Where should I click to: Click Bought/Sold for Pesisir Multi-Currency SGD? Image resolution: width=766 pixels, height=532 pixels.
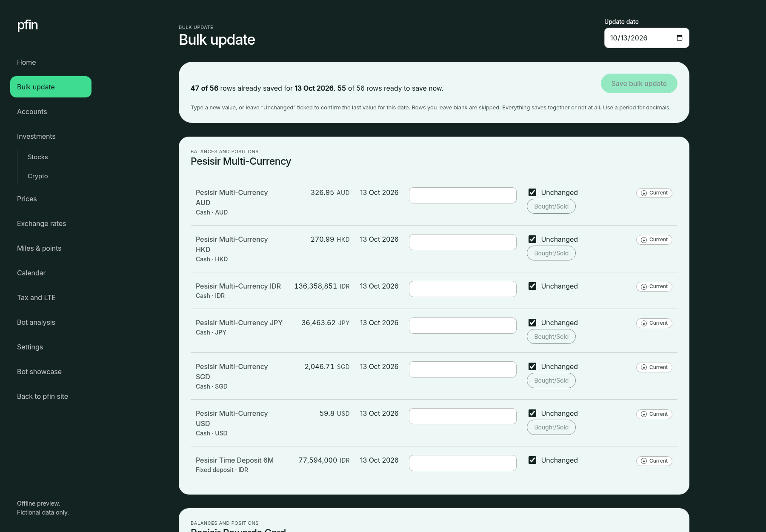click(551, 380)
